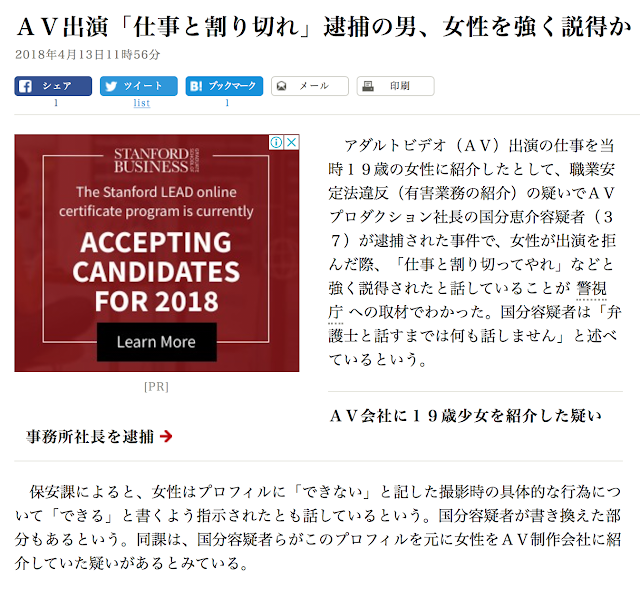Viewport: 640px width, 589px height.
Task: Open the ad info icon
Action: pyautogui.click(x=276, y=142)
